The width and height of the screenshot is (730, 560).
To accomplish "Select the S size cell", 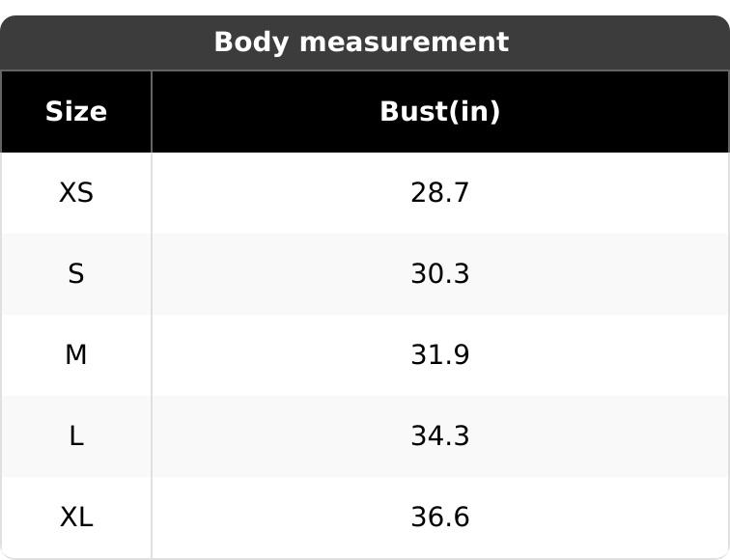I will 76,274.
